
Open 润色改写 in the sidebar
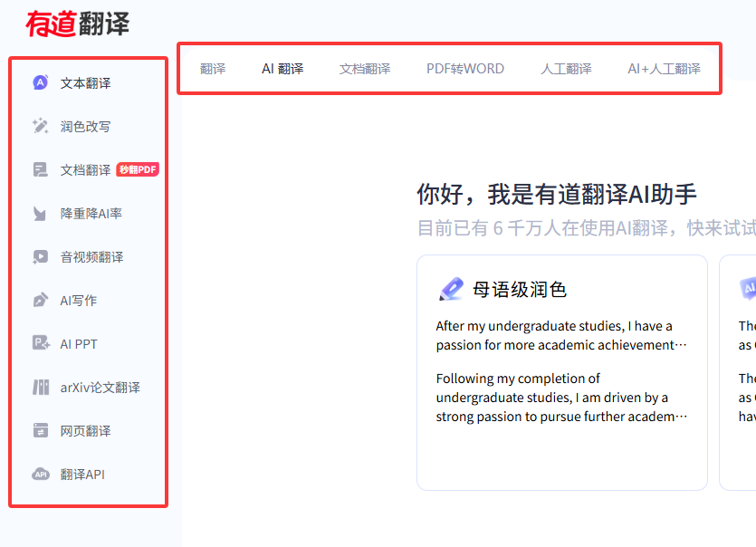coord(85,127)
